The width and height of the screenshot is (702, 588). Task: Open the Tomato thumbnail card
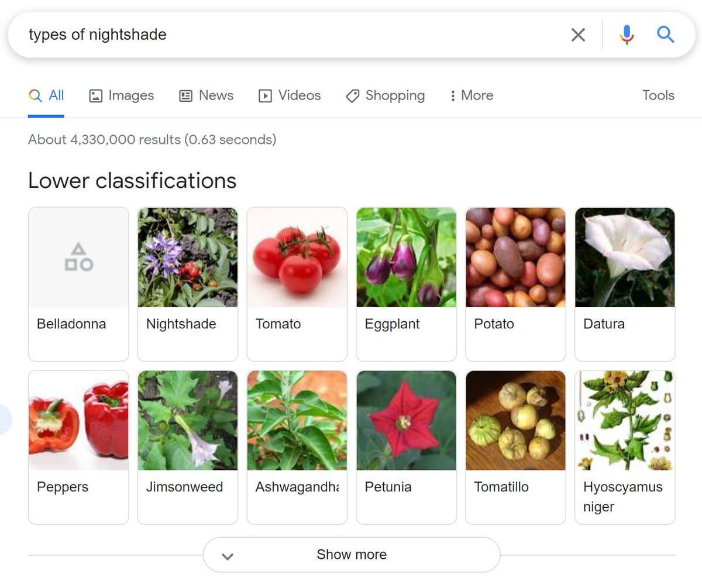297,284
